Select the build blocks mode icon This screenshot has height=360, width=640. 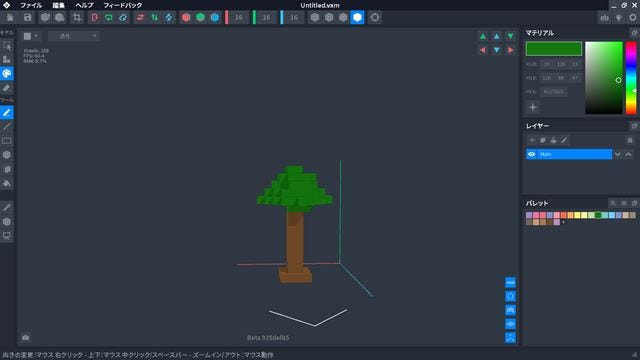(7, 60)
